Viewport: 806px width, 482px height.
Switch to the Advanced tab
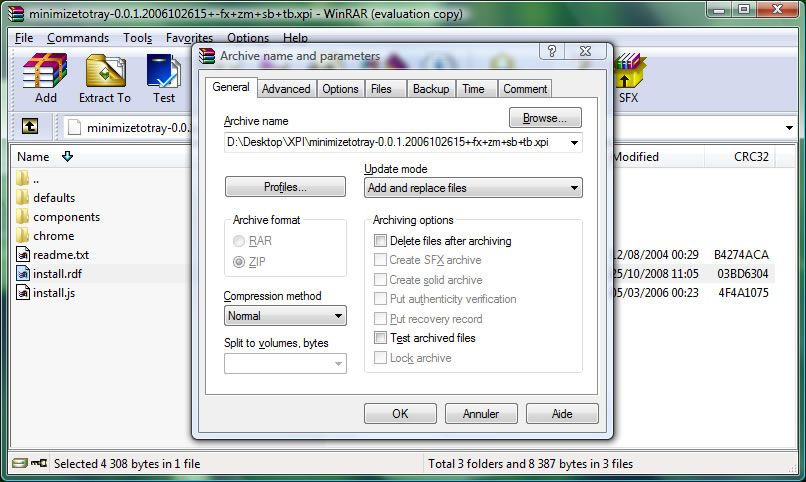(286, 89)
